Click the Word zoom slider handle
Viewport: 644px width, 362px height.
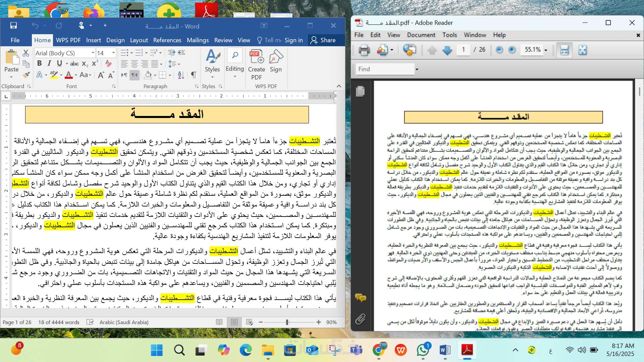287,322
